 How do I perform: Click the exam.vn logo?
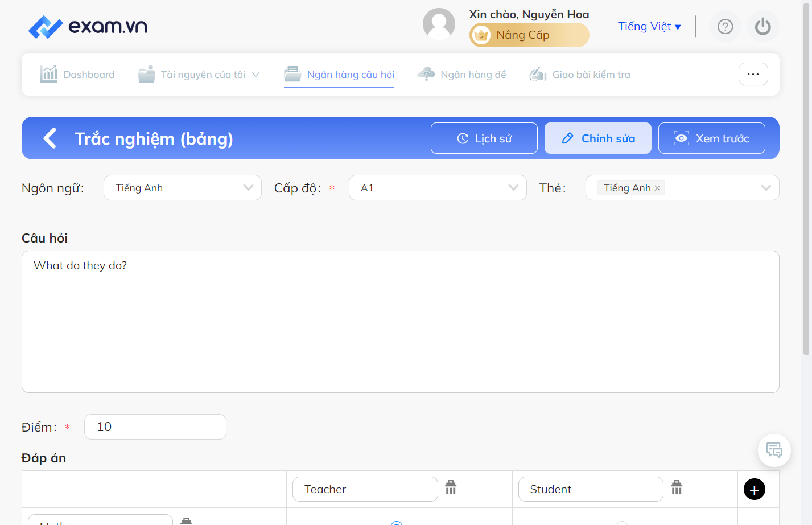click(x=88, y=27)
